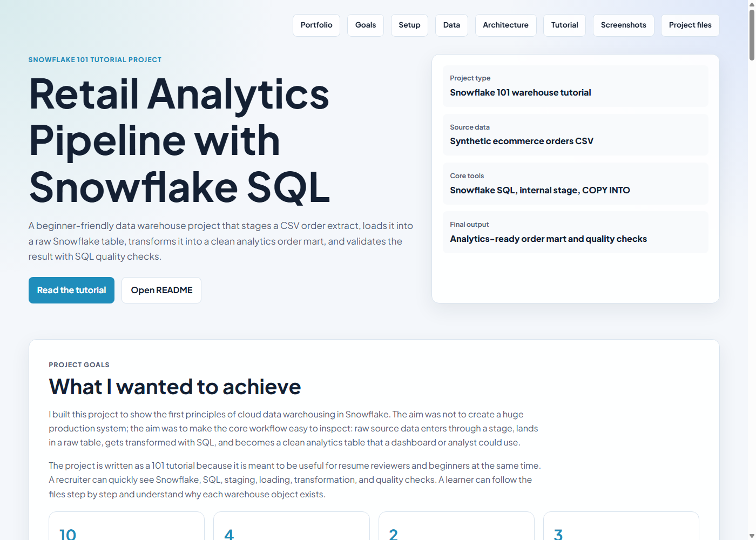Screen dimensions: 756x540
Task: Click the stat card showing 4
Action: (x=292, y=526)
